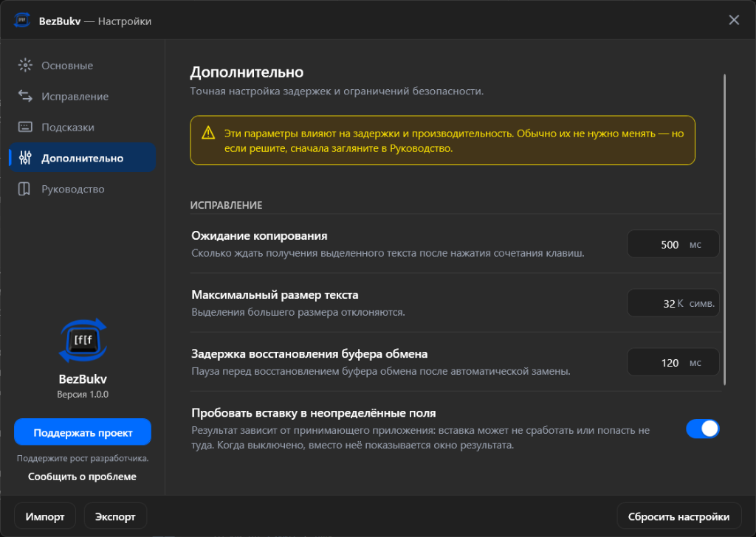
Task: Click the Выделения большего размера отклоняются description
Action: (x=298, y=312)
